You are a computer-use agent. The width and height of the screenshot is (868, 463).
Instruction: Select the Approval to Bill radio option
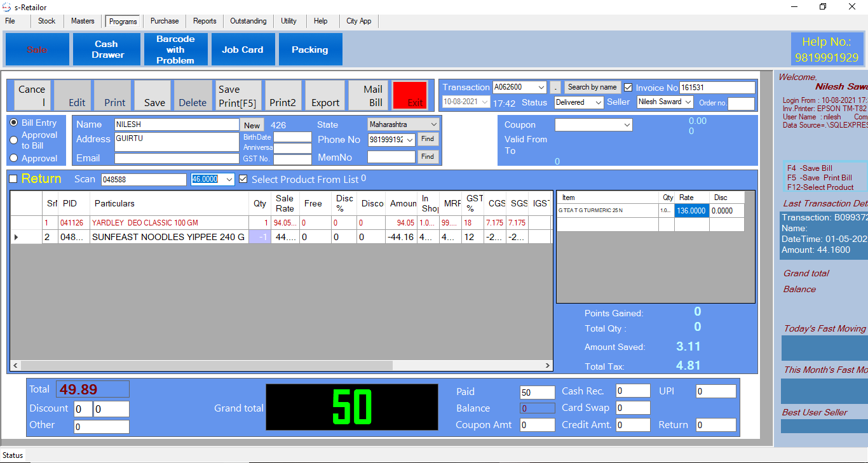click(13, 140)
